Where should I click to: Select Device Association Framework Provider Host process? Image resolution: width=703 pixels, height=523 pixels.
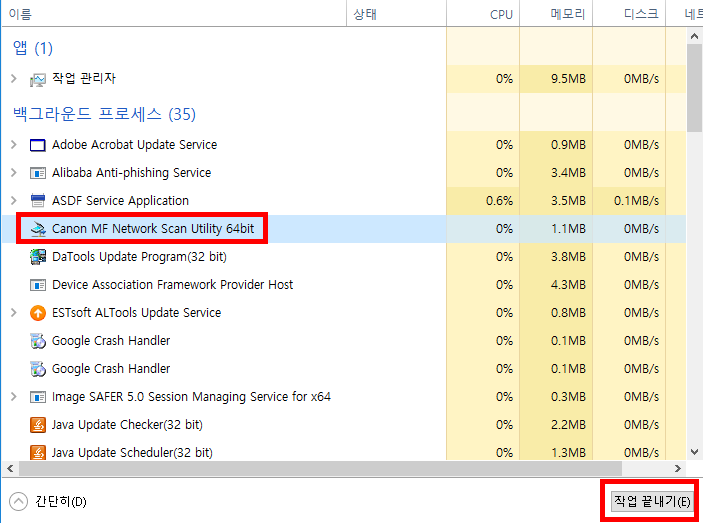coord(172,285)
